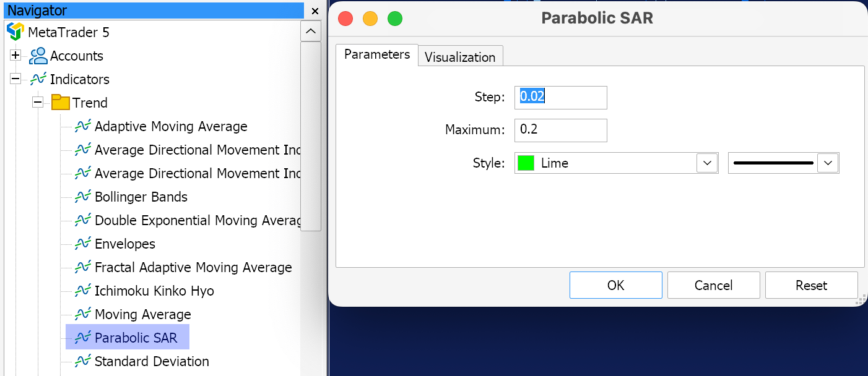
Task: Click the Maximum input field
Action: pos(561,130)
